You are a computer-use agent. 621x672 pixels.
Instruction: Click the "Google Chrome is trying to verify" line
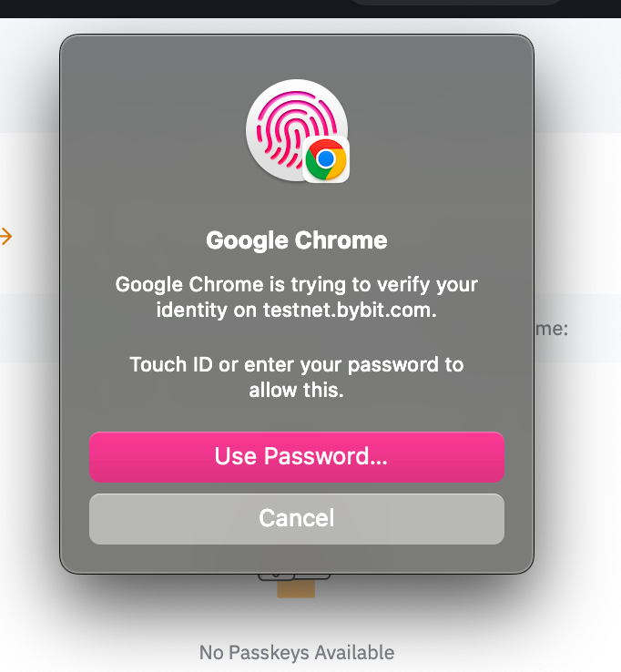point(296,284)
